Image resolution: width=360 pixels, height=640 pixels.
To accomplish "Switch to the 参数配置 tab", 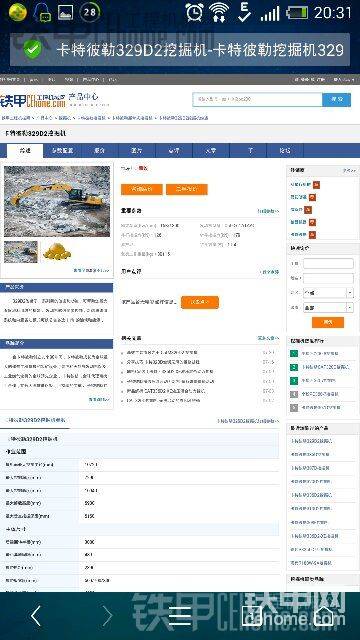I will (62, 151).
